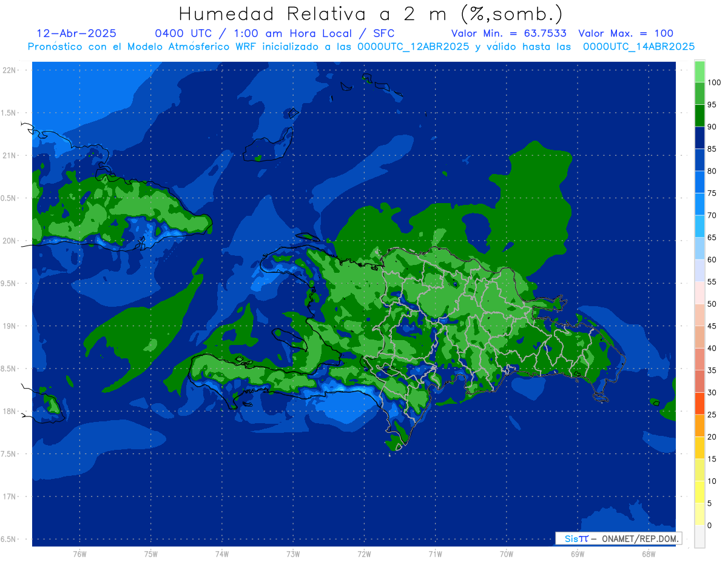Image resolution: width=728 pixels, height=562 pixels.
Task: Click the legend value "95"
Action: (x=712, y=105)
